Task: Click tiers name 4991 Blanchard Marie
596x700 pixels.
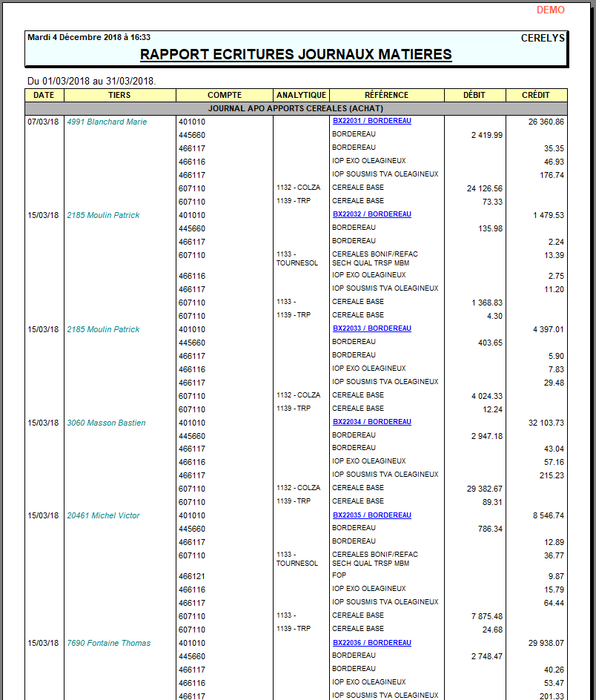Action: 107,122
